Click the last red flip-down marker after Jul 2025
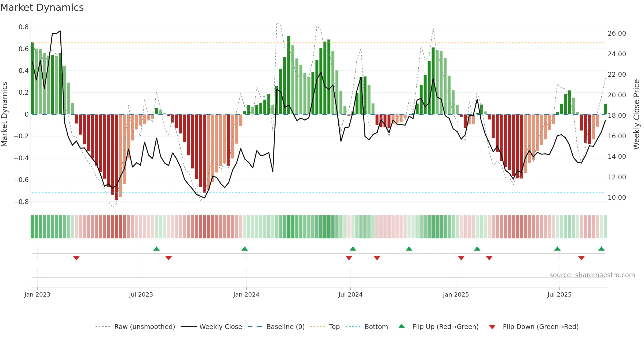 click(581, 258)
